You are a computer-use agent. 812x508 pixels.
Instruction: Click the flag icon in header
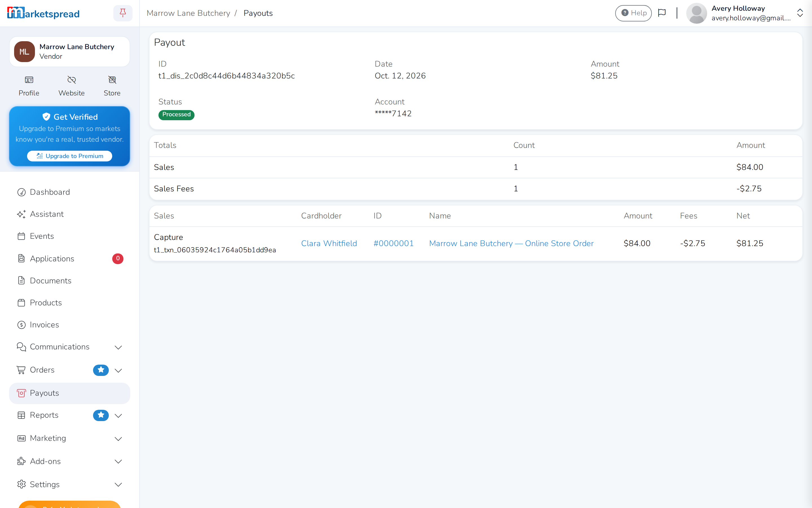[662, 13]
